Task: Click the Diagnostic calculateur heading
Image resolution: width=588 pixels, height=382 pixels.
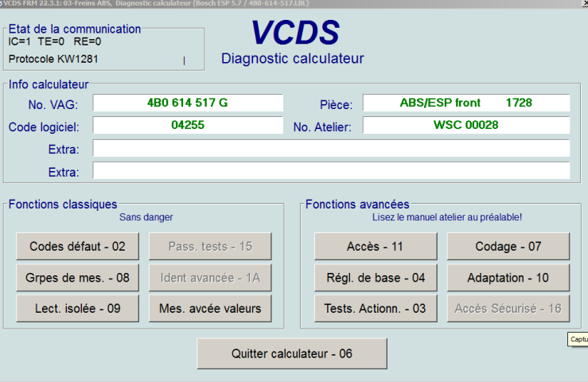Action: tap(292, 59)
